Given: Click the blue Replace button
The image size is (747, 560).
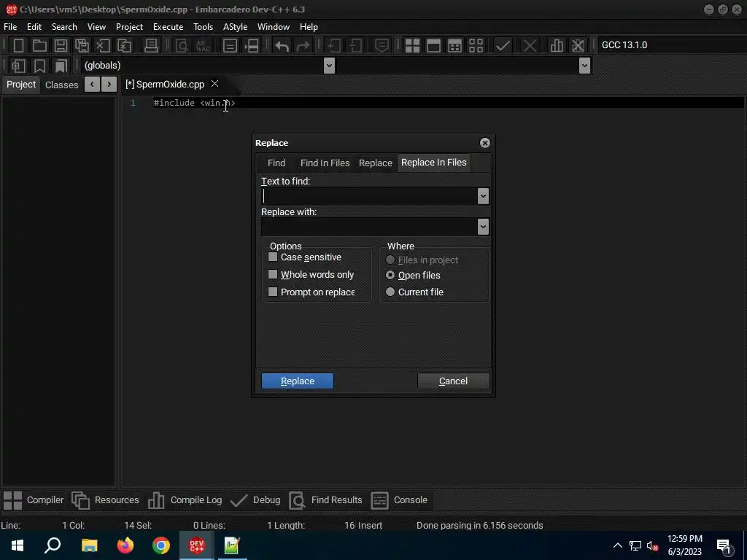Looking at the screenshot, I should pos(298,381).
